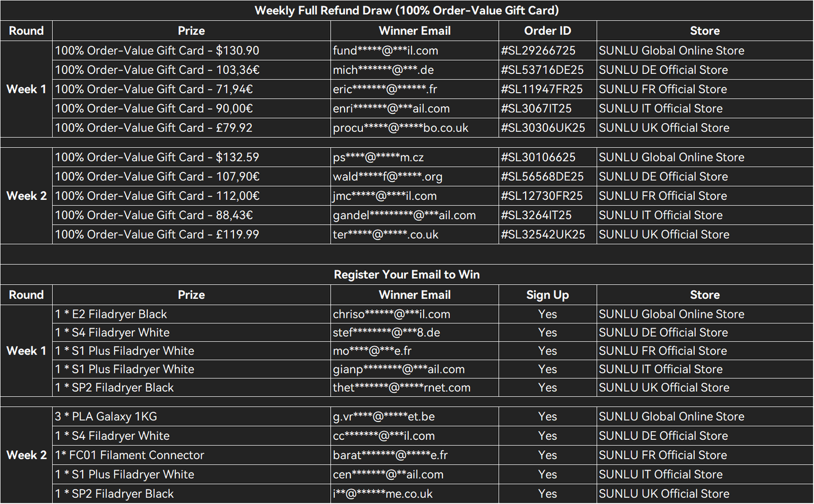Click email procu*****@*****bo.co.uk
This screenshot has width=814, height=504.
pos(401,128)
